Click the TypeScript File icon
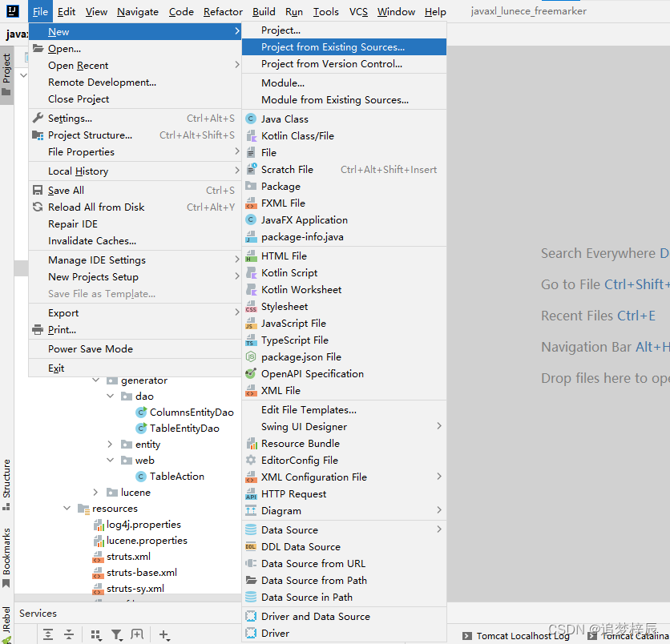 (252, 340)
